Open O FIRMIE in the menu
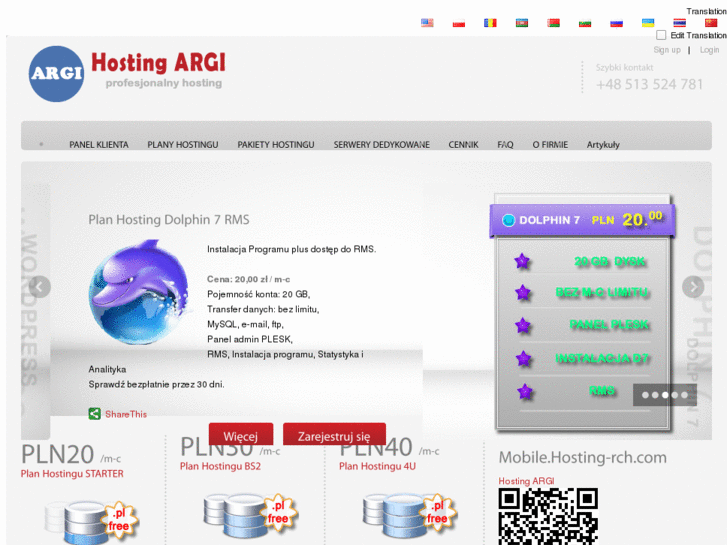727x545 pixels. click(550, 145)
